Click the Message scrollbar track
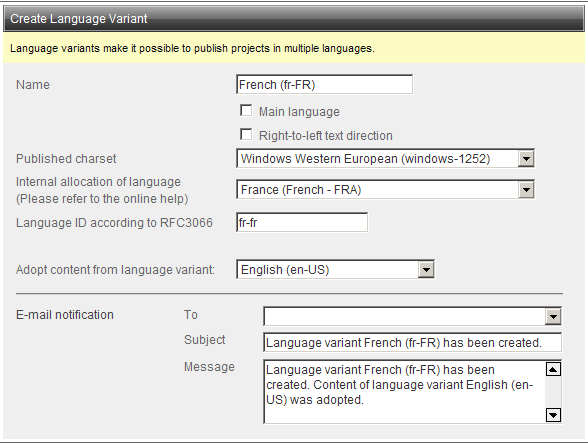 coord(554,392)
